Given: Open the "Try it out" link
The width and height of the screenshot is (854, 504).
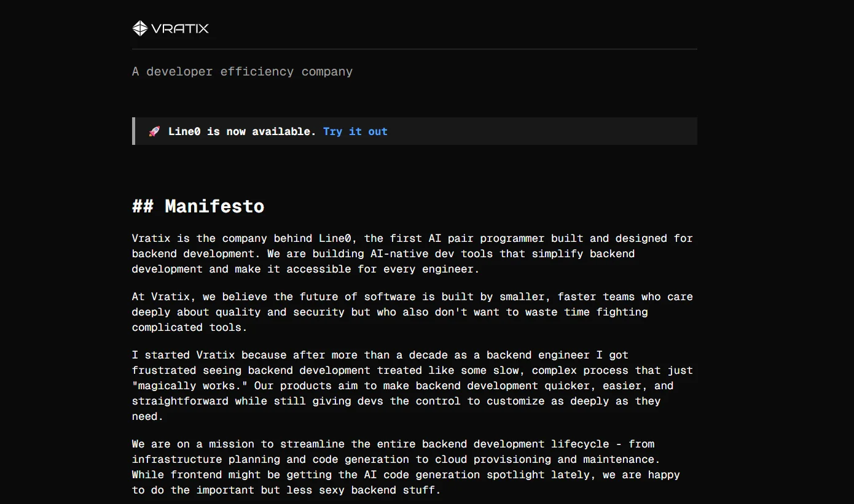Looking at the screenshot, I should coord(355,131).
